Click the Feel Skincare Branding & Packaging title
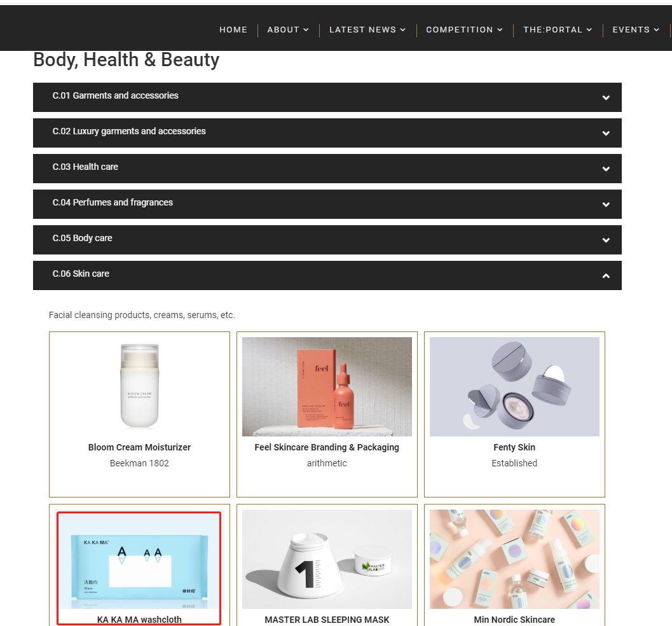 327,447
